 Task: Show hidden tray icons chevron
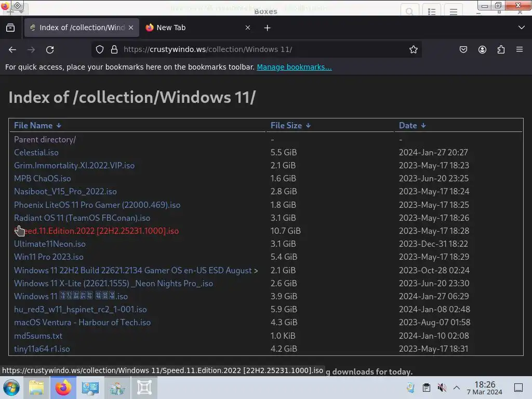pos(457,388)
